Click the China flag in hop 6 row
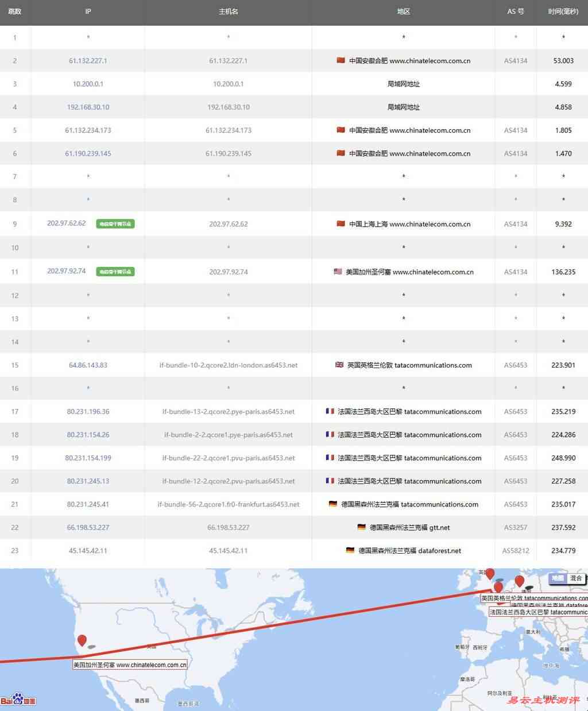 tap(341, 153)
